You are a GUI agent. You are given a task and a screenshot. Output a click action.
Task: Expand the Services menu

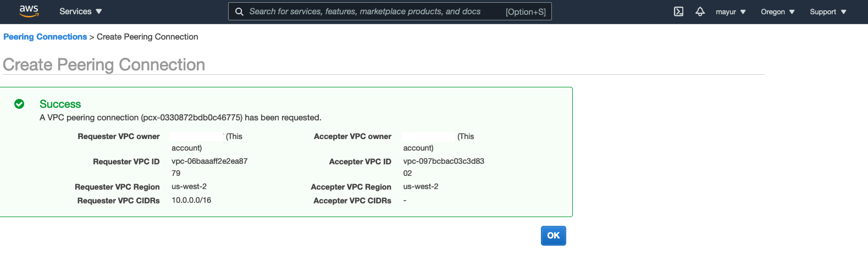[x=80, y=12]
